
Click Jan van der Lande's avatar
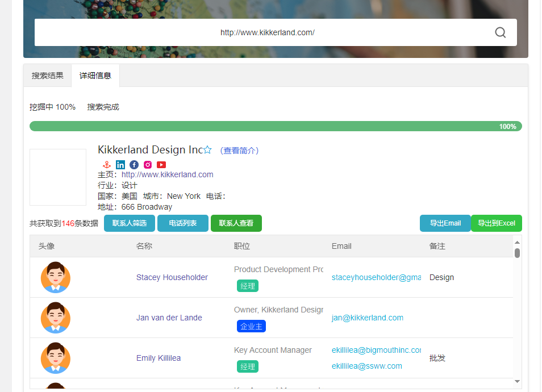coord(56,318)
